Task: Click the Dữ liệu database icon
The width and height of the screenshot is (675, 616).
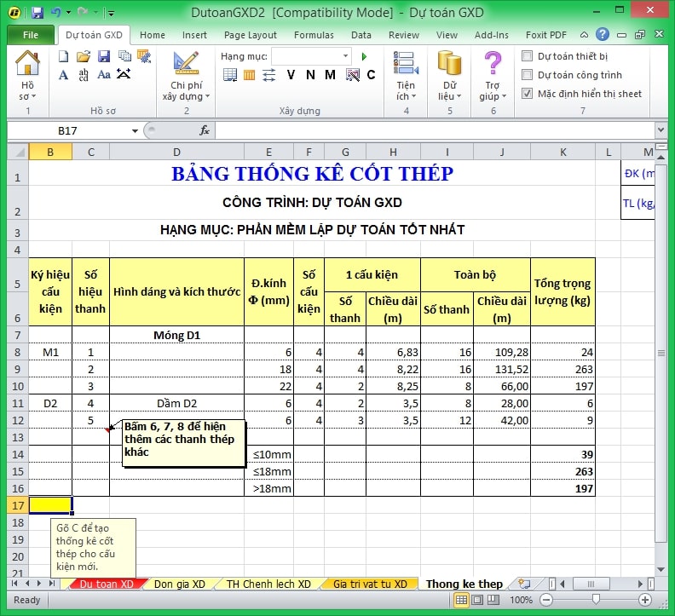Action: pyautogui.click(x=449, y=72)
